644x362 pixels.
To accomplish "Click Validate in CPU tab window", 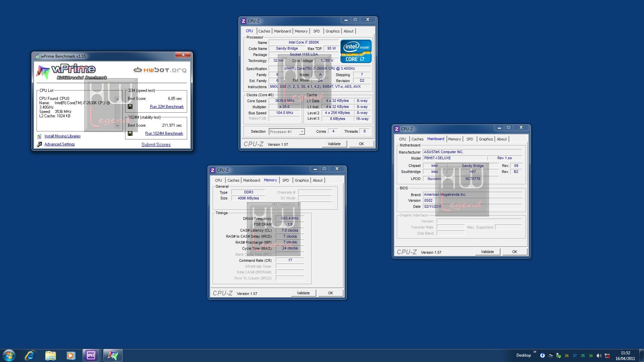I will point(334,144).
